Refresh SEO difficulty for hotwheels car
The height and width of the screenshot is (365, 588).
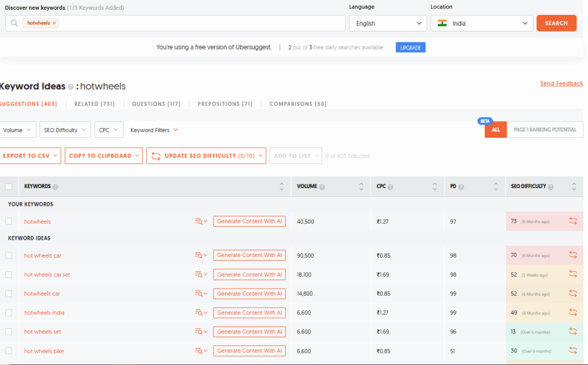pyautogui.click(x=573, y=293)
